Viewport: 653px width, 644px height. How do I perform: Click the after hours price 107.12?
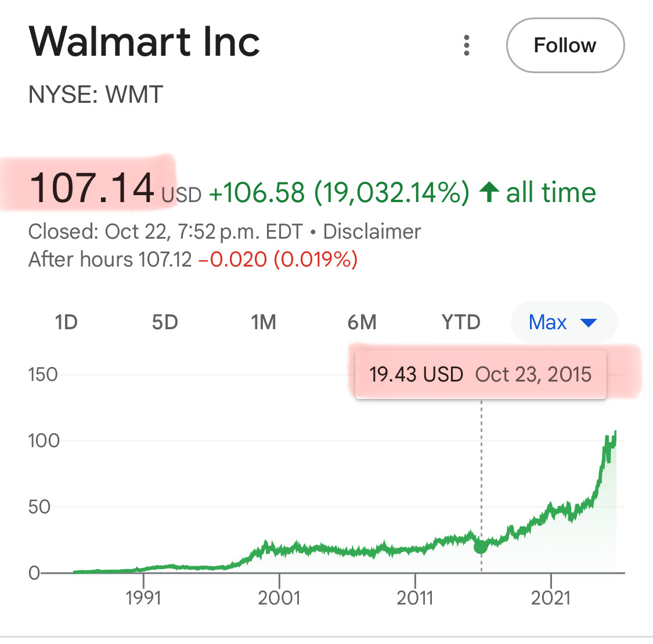click(165, 259)
